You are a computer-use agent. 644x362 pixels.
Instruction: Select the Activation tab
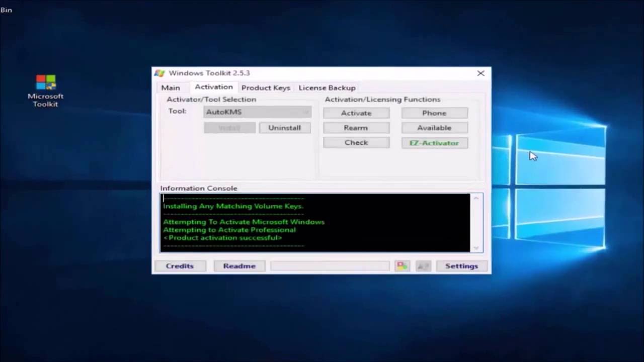(214, 87)
